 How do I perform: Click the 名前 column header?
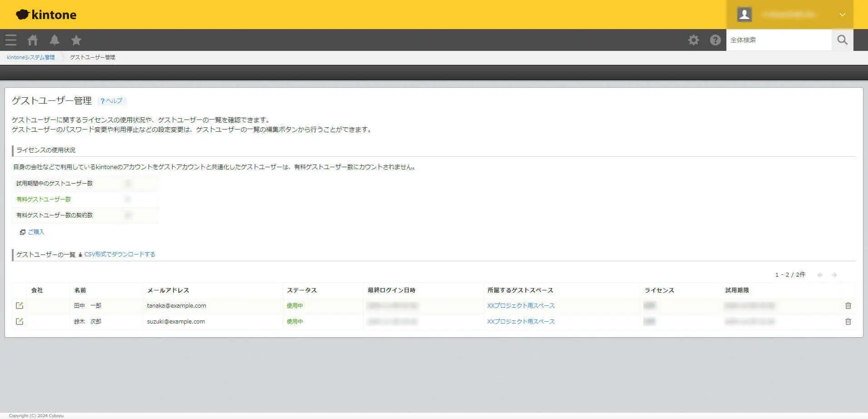click(x=80, y=290)
